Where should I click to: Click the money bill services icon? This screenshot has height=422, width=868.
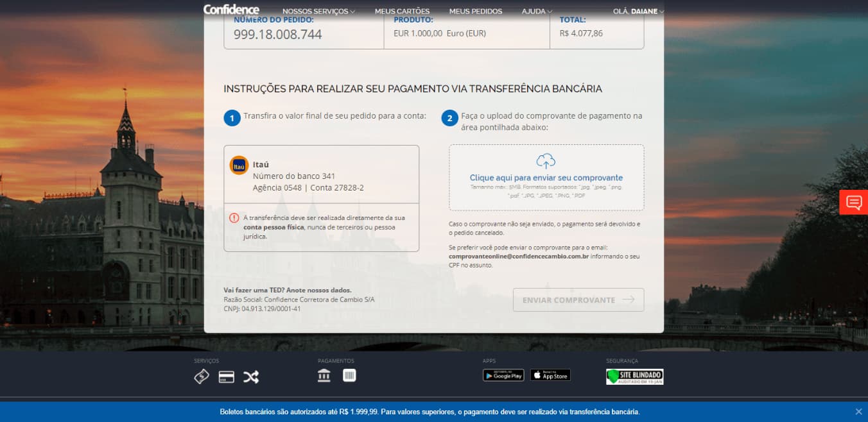pyautogui.click(x=202, y=376)
